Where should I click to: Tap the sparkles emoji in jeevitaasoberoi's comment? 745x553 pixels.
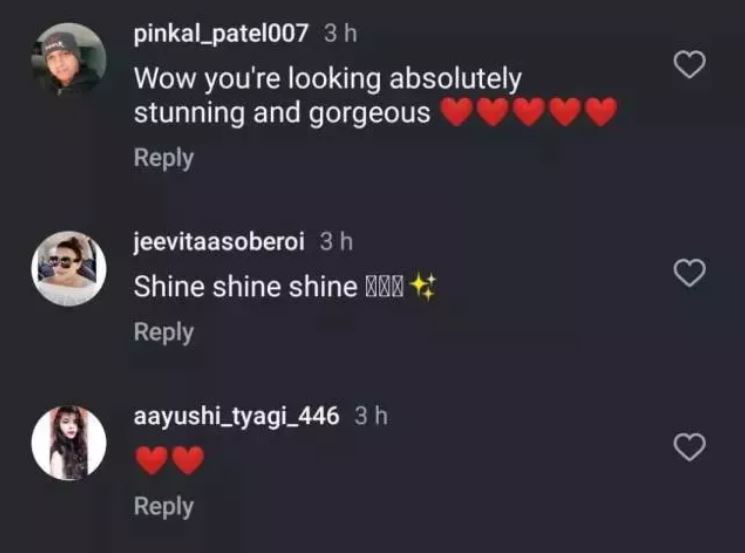click(423, 287)
